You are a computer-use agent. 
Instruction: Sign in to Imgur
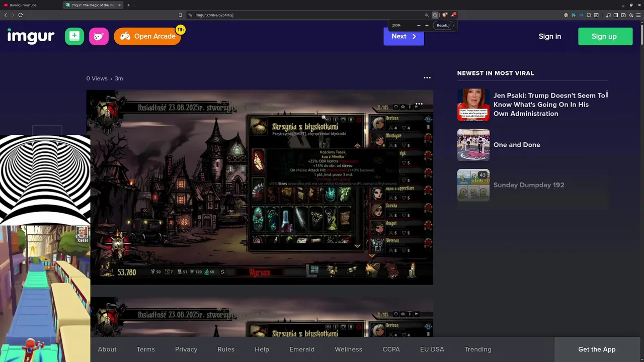549,36
